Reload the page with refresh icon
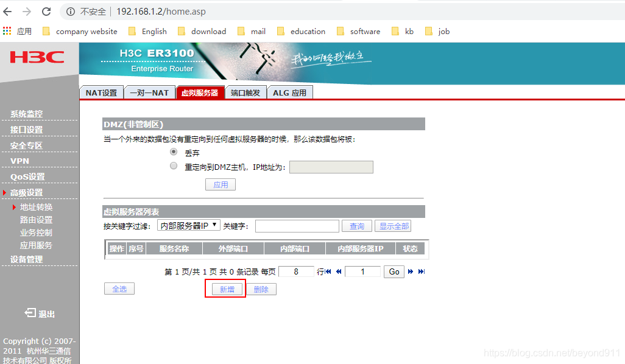The width and height of the screenshot is (625, 364). pos(46,11)
